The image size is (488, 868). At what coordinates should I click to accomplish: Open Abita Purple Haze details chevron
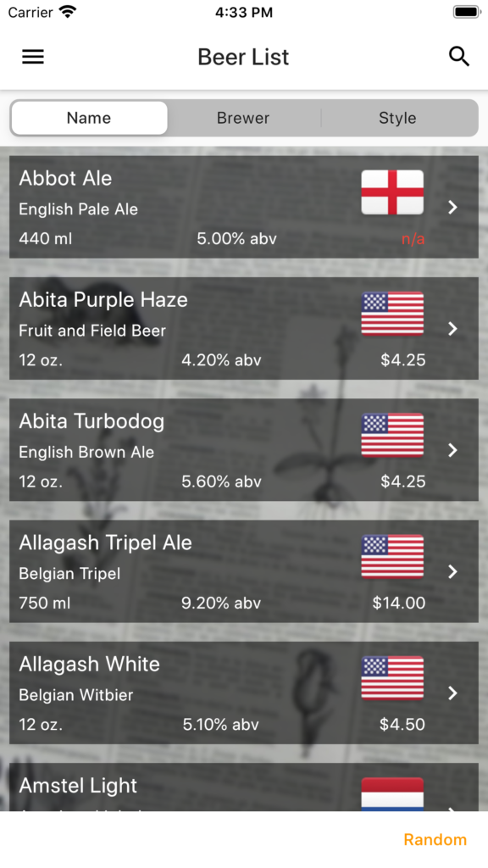coord(452,329)
